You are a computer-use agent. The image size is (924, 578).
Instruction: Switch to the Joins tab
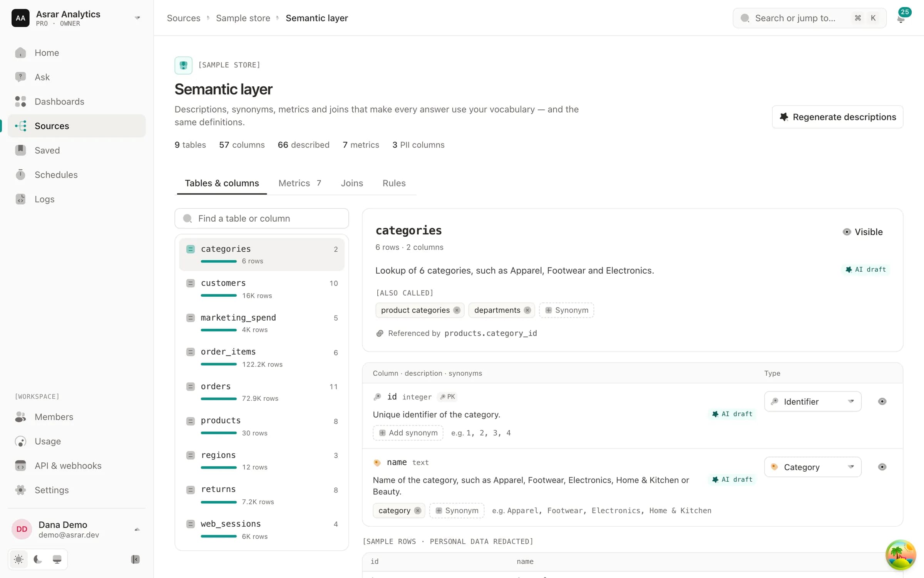(x=352, y=183)
